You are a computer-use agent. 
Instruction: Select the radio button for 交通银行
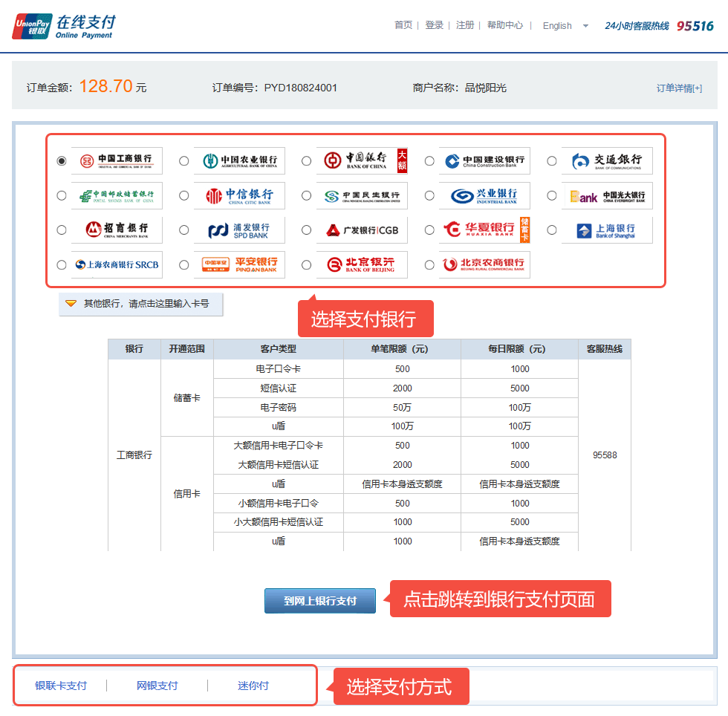point(551,160)
